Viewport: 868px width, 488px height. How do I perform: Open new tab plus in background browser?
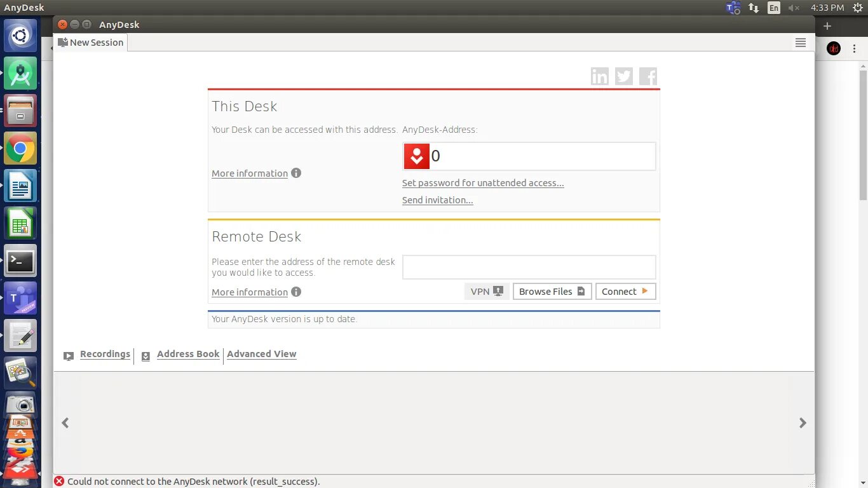click(x=827, y=26)
